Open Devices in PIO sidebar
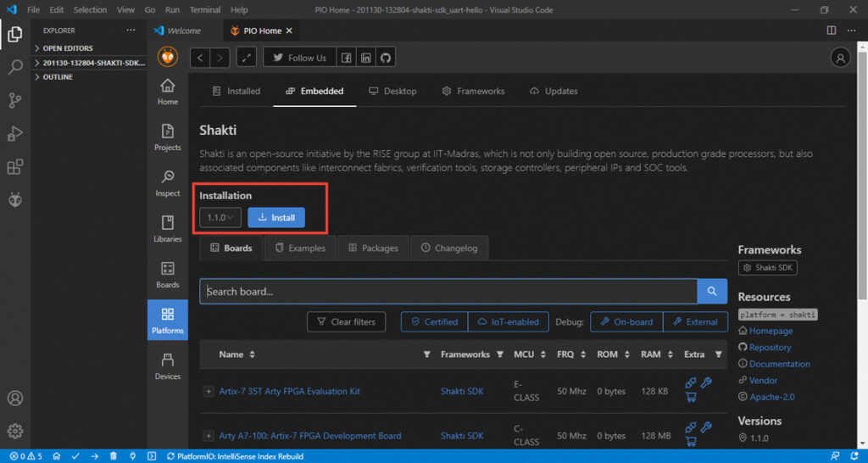 tap(167, 366)
